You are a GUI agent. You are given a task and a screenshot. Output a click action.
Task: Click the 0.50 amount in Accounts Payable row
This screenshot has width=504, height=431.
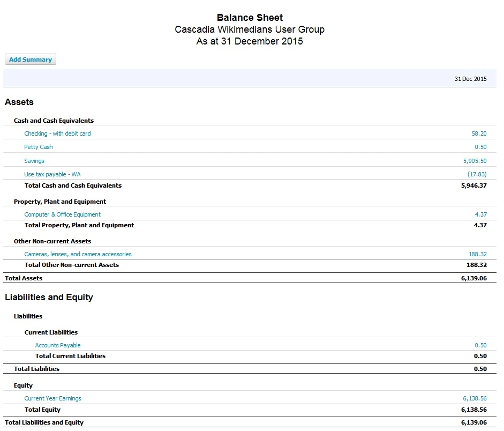point(480,345)
